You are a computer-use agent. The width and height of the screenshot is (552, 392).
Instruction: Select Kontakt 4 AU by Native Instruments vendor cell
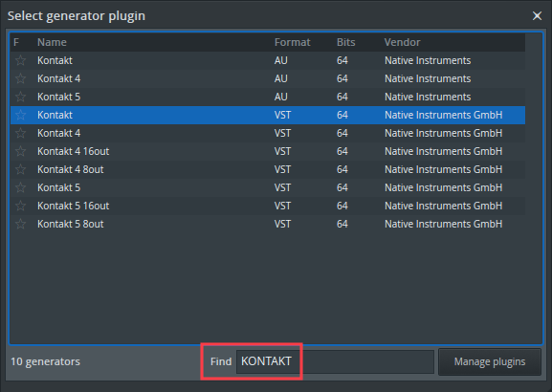click(x=428, y=78)
